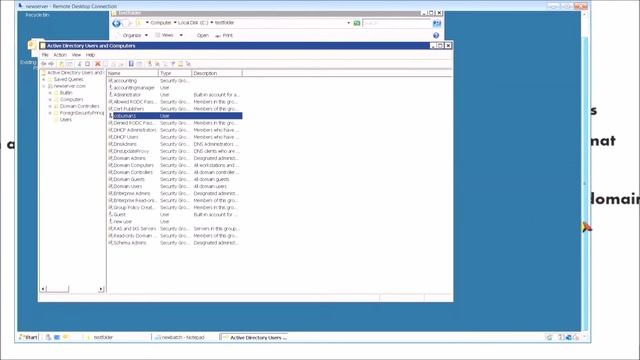The image size is (640, 360).
Task: Click Open in the Explorer command bar
Action: pos(202,36)
